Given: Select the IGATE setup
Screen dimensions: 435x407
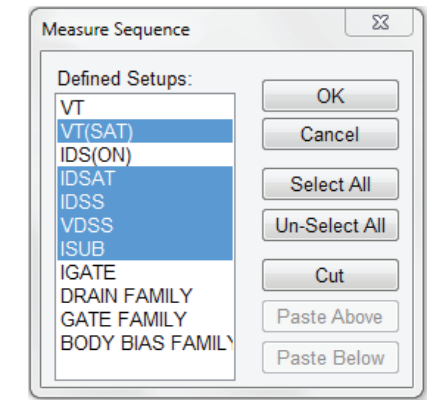Looking at the screenshot, I should (x=145, y=272).
